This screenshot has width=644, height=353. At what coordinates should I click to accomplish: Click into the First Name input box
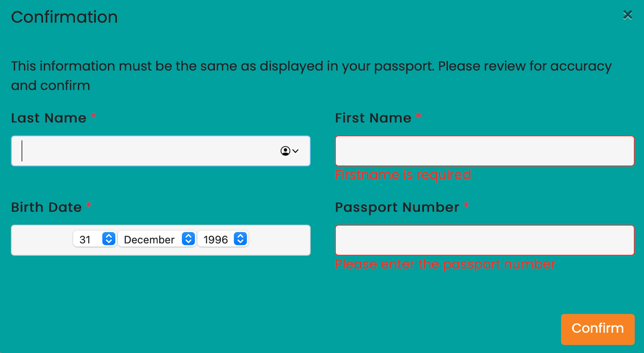click(x=485, y=151)
